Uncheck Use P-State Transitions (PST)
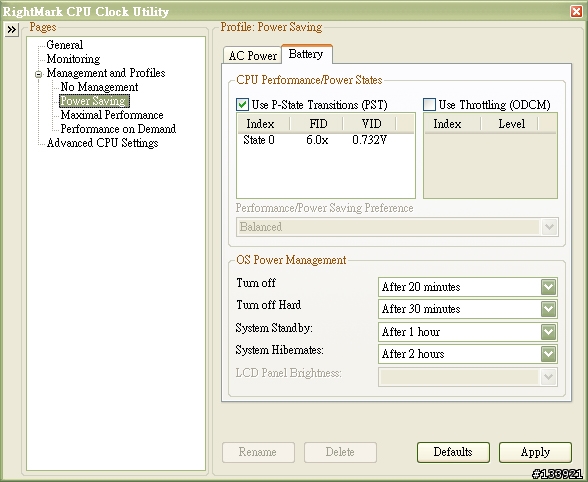 tap(242, 105)
